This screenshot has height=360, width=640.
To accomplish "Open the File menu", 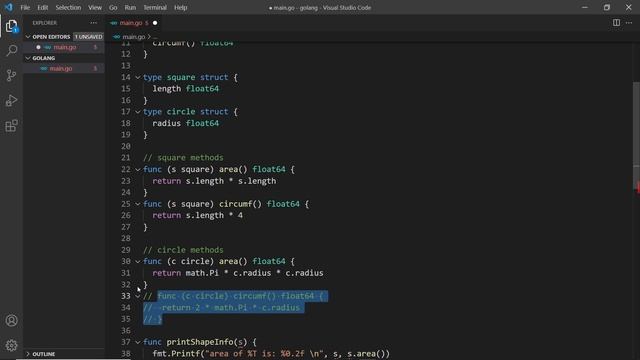I will (25, 7).
